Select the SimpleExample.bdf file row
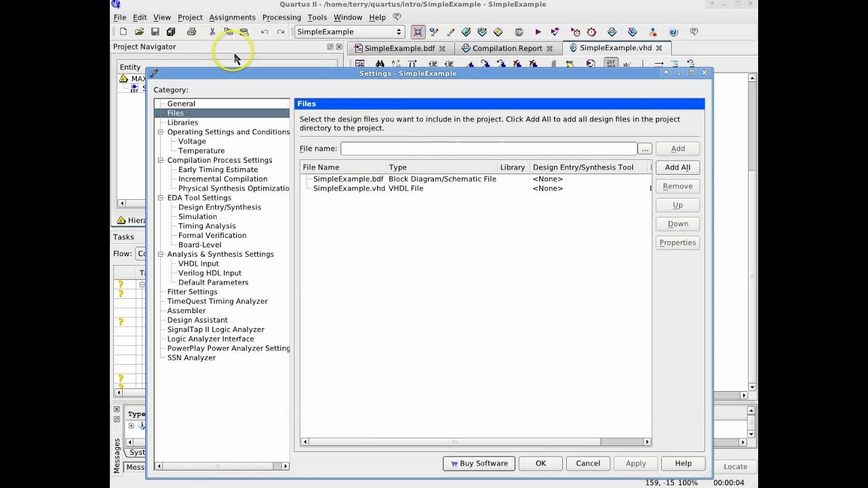The image size is (868, 488). [475, 179]
